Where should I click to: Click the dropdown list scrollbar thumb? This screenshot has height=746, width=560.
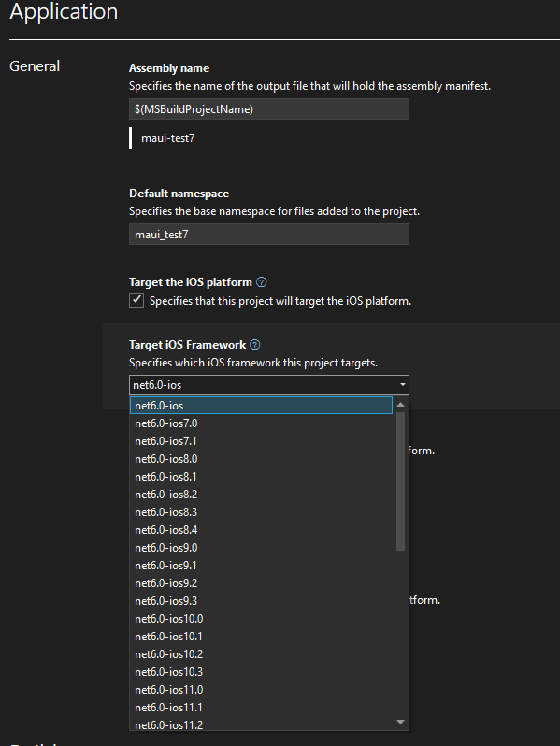[x=400, y=481]
